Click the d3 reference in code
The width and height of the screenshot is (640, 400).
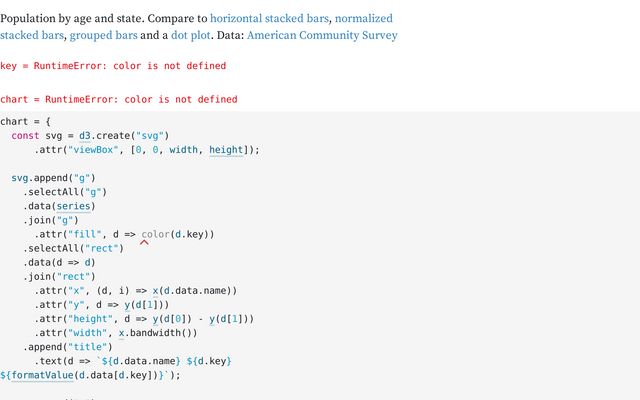click(84, 136)
